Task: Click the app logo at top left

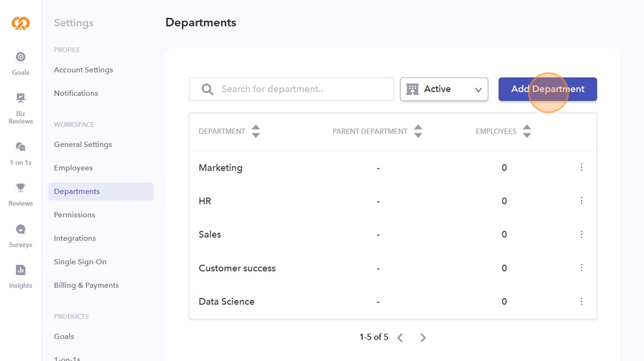Action: [21, 24]
